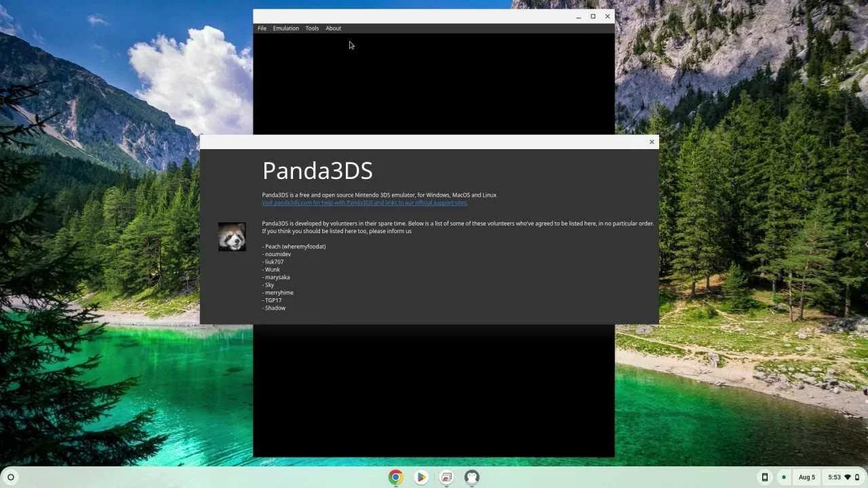Open the Tools menu

pos(312,28)
